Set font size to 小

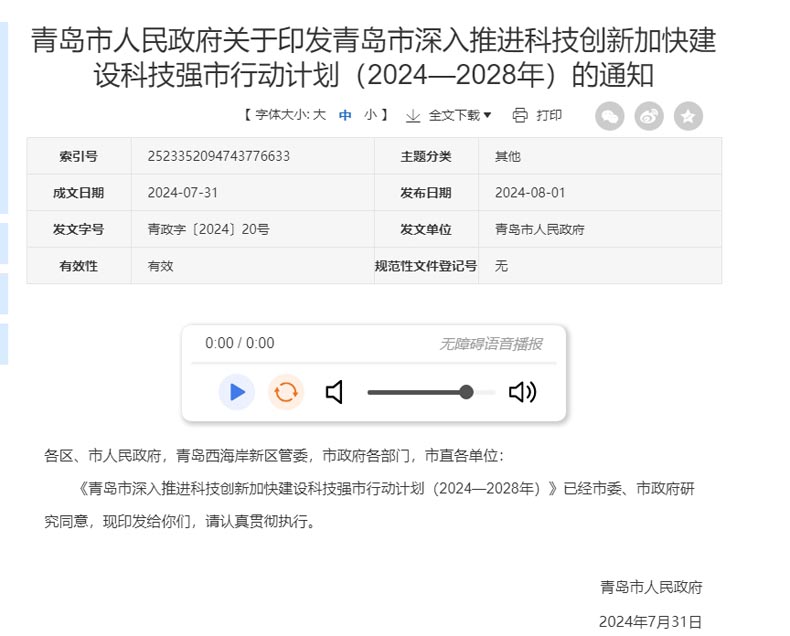[x=371, y=115]
